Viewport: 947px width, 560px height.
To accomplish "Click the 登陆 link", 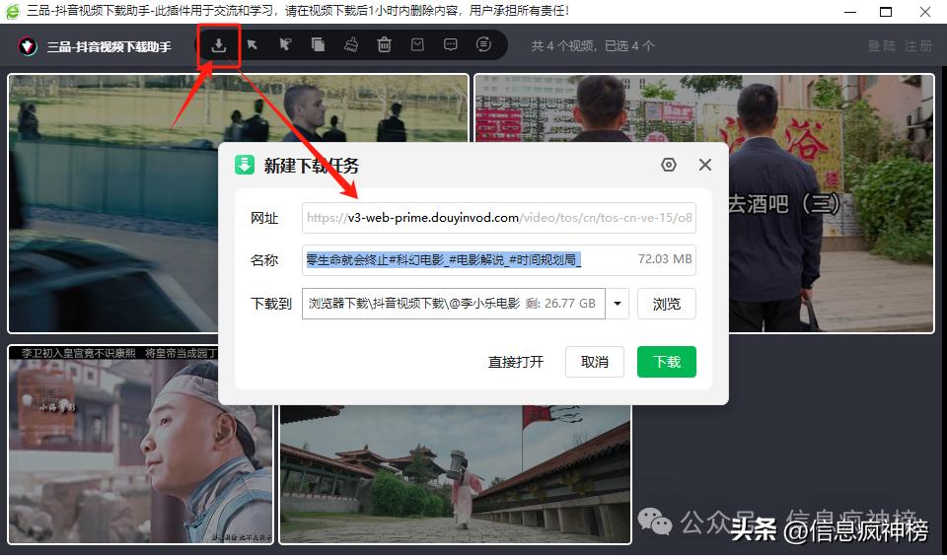I will [x=881, y=46].
